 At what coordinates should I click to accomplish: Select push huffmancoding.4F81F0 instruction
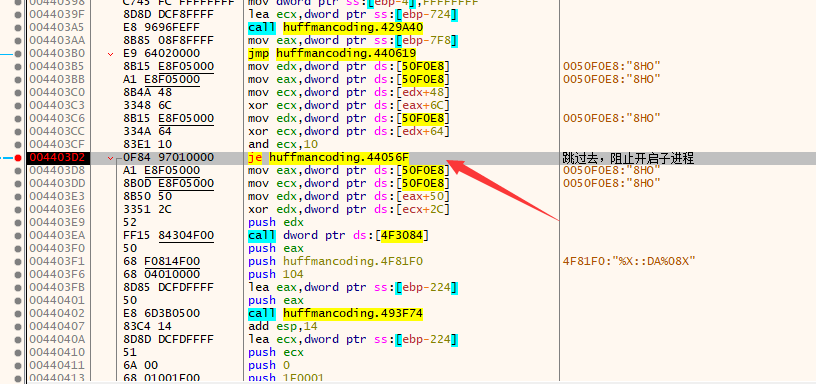coord(336,262)
